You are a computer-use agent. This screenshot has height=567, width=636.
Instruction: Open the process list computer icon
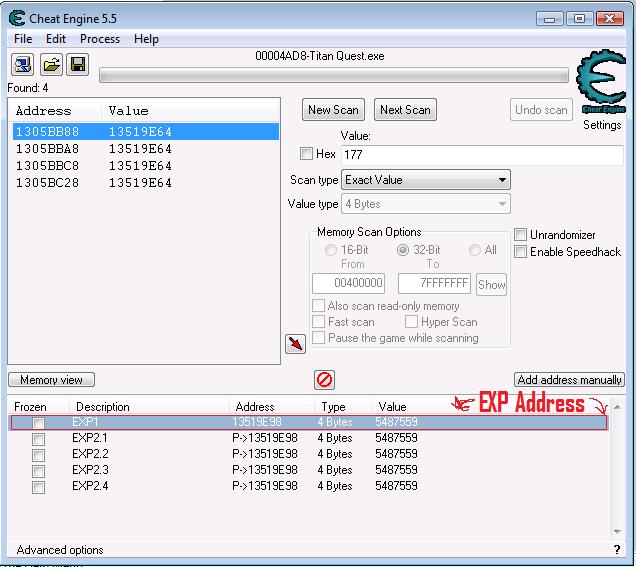point(22,64)
